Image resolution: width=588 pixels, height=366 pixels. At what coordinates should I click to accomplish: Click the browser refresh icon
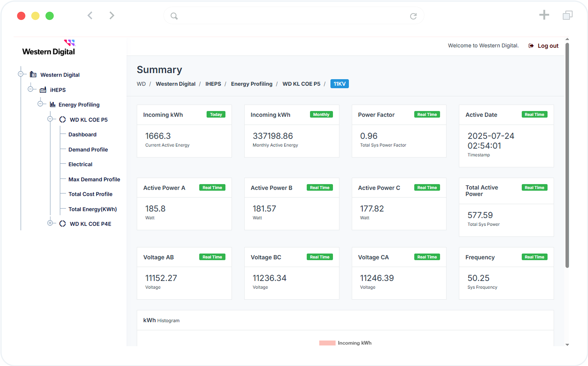(x=414, y=15)
